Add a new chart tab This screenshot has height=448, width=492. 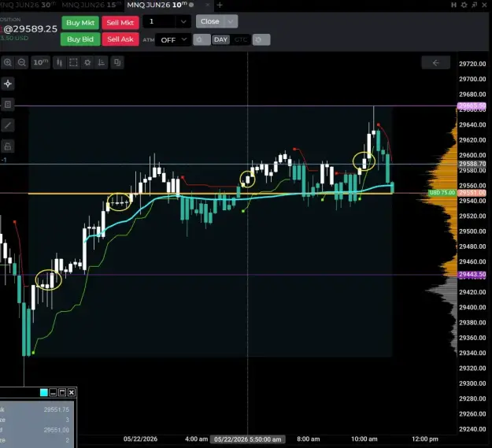pos(220,5)
